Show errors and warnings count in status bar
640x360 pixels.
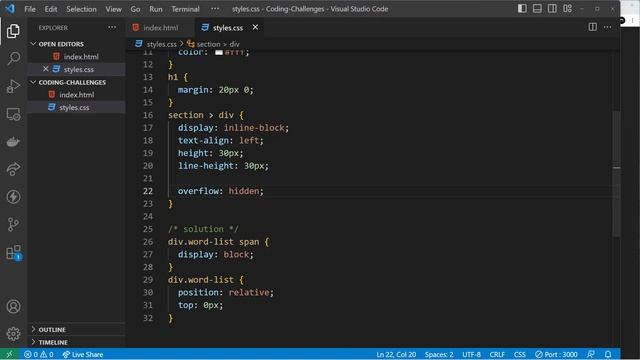(38, 354)
